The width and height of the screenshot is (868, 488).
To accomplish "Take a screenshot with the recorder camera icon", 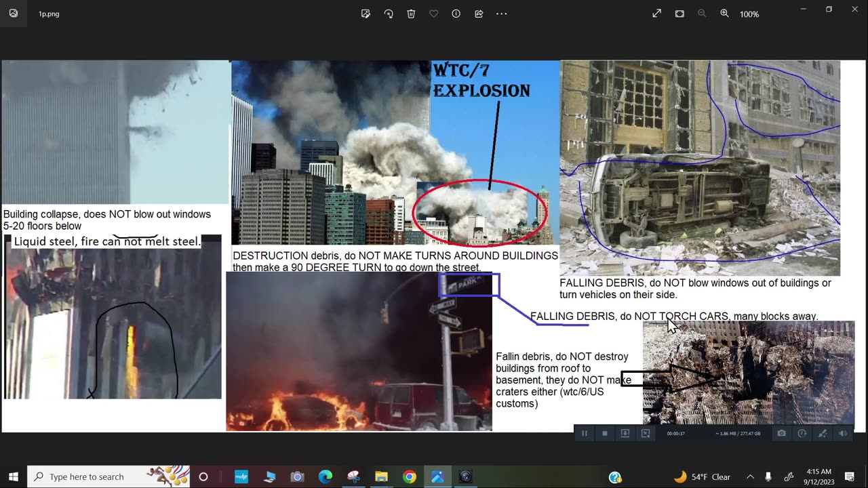I will coord(782,433).
